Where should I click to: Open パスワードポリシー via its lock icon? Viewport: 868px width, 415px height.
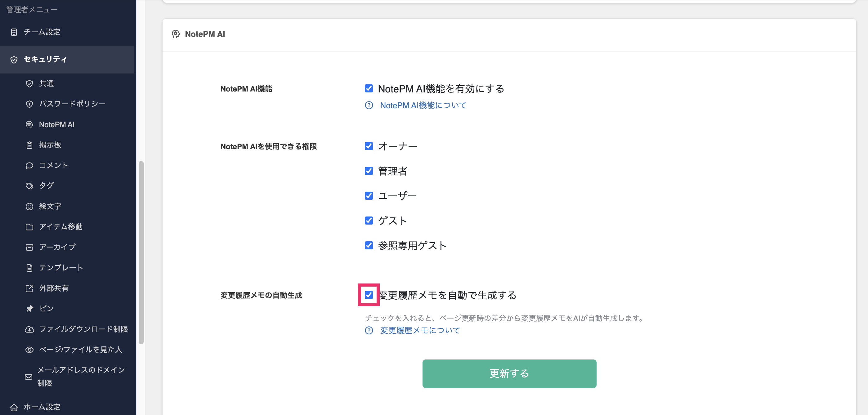(x=30, y=104)
